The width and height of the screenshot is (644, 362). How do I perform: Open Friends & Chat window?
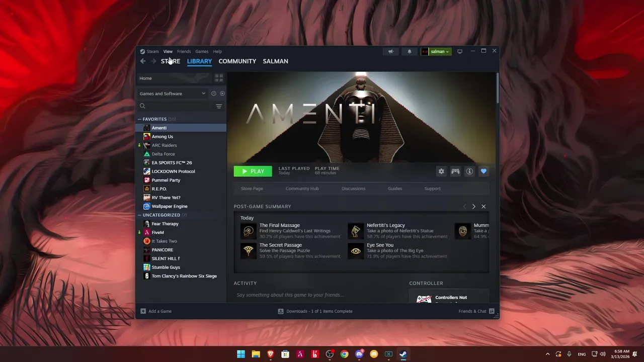click(476, 311)
